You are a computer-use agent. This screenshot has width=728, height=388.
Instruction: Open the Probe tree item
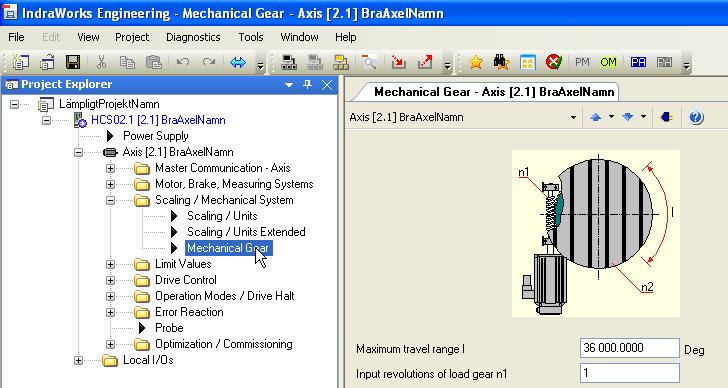[169, 328]
